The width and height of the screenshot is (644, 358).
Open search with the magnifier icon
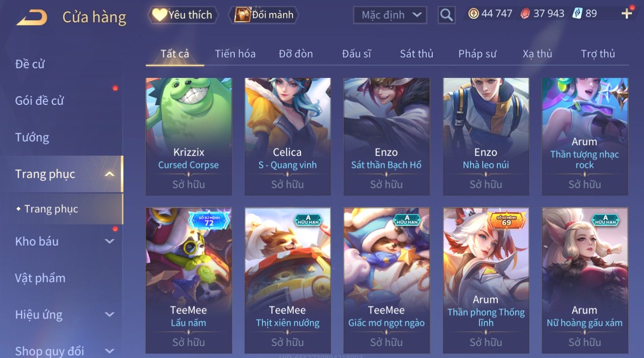pos(446,15)
